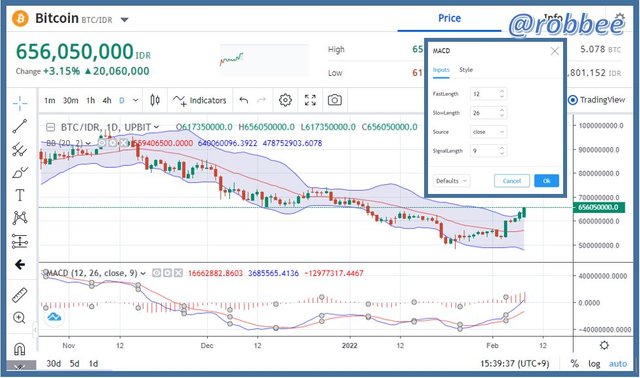
Task: Select the 4h timeframe
Action: pos(107,100)
